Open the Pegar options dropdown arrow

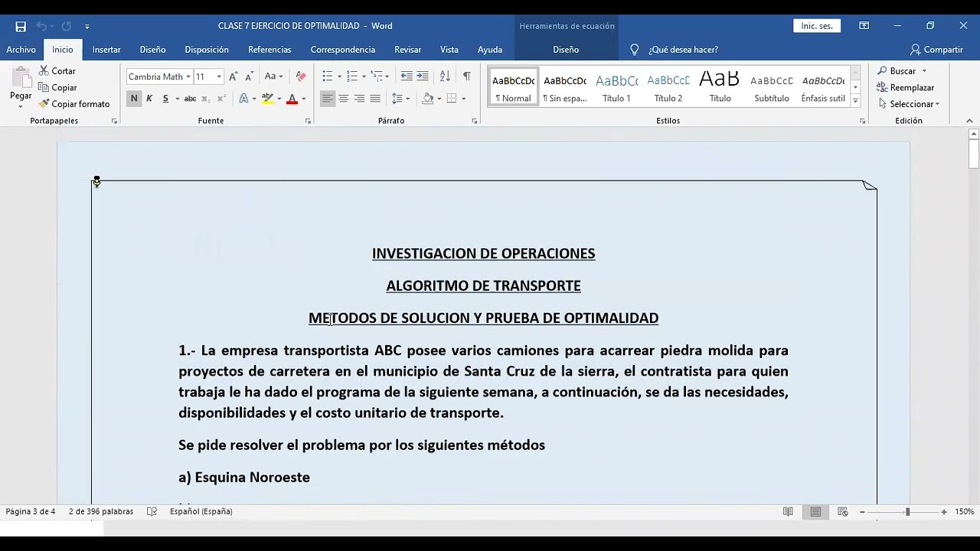click(21, 106)
